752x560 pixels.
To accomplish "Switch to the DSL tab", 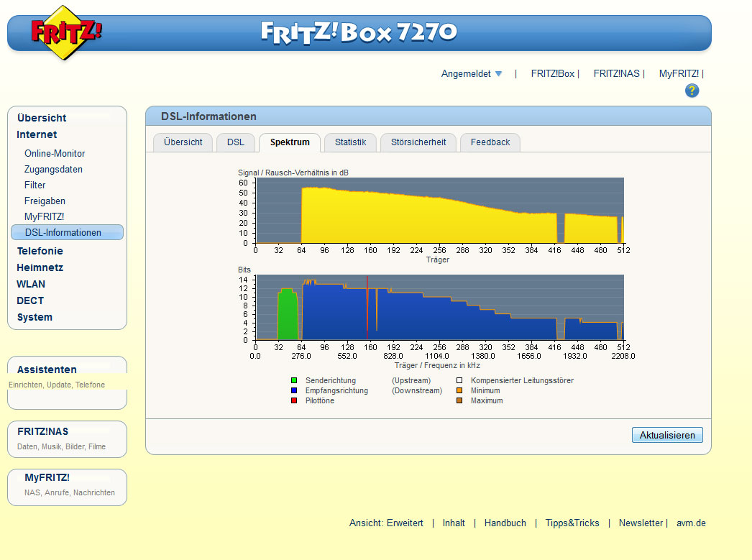I will [236, 142].
